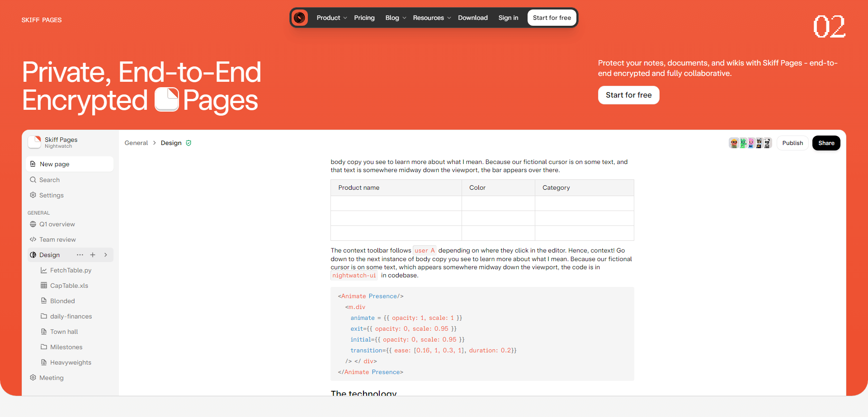868x417 pixels.
Task: Open the FetchTable.py chart file
Action: [71, 270]
